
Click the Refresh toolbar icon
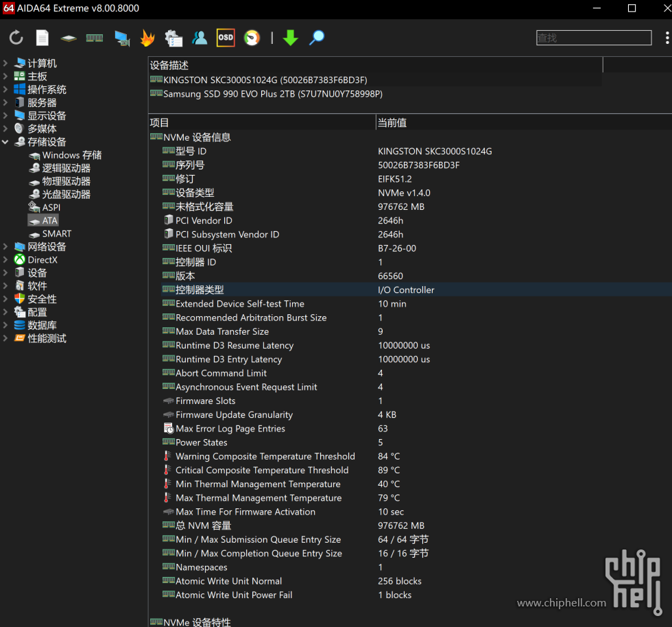coord(16,38)
